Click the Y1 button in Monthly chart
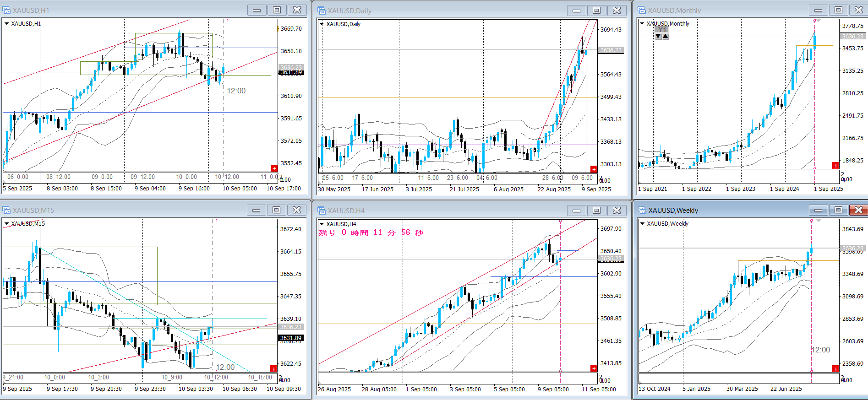 662,30
